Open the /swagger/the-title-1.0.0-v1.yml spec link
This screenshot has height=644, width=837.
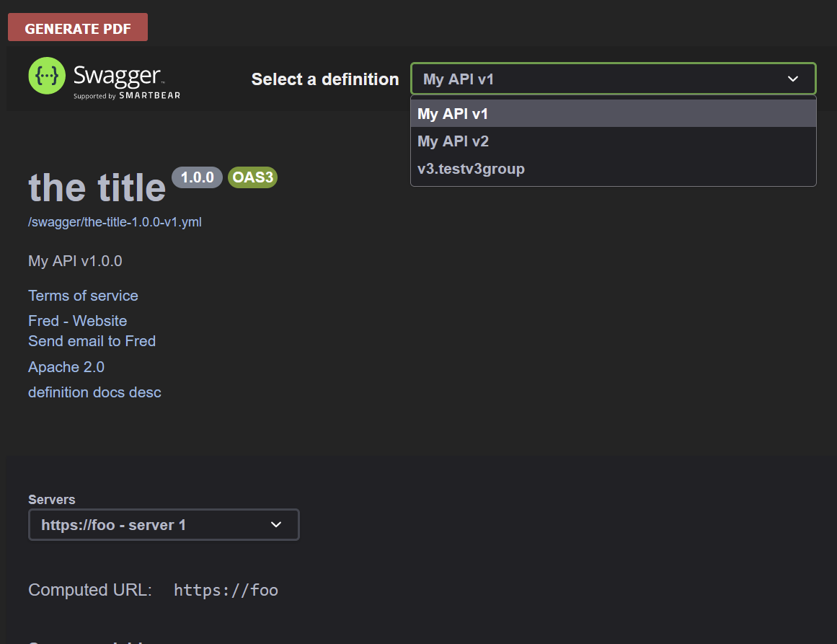pos(115,222)
